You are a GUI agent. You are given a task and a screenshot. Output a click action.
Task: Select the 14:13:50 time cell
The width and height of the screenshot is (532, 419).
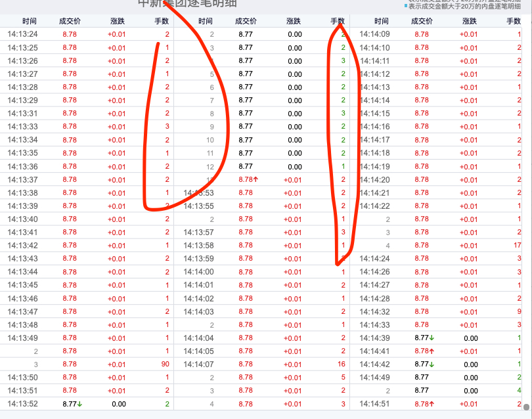22,377
